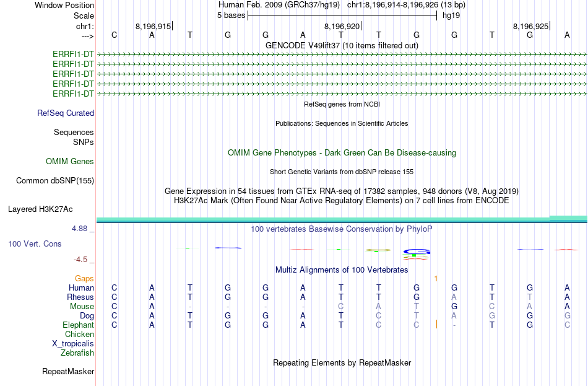
Task: Open Publications: Sequences in Scientific Articles title
Action: tap(342, 123)
